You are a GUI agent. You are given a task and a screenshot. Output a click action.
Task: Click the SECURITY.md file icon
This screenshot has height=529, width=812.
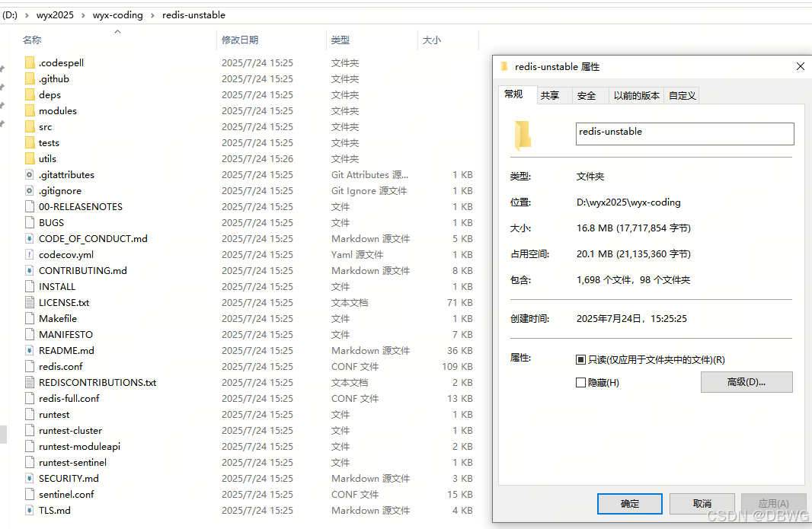[30, 478]
